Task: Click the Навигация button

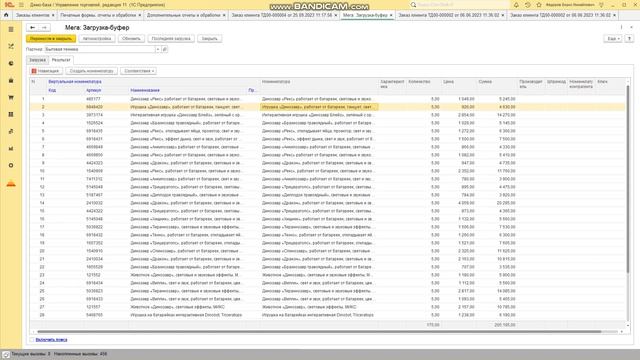Action: (46, 71)
